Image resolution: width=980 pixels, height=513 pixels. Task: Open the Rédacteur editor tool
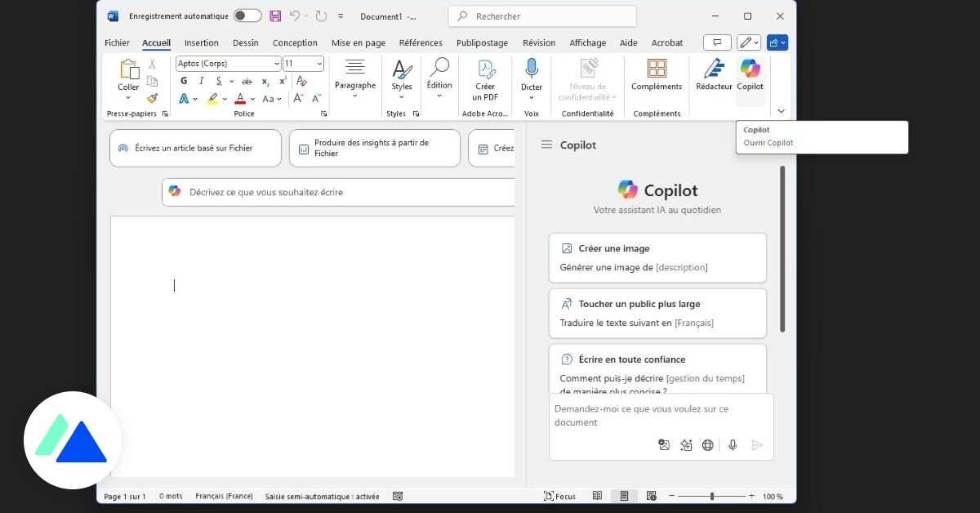click(x=714, y=75)
